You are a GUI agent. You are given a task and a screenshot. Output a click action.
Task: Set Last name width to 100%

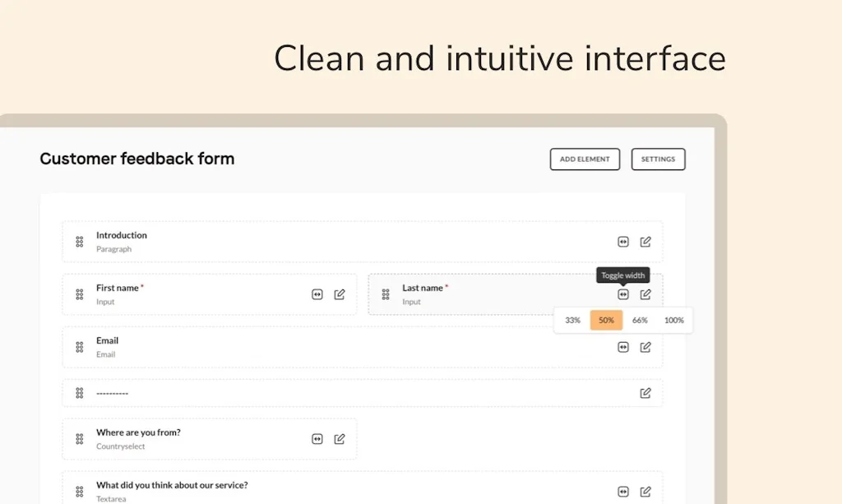tap(673, 320)
